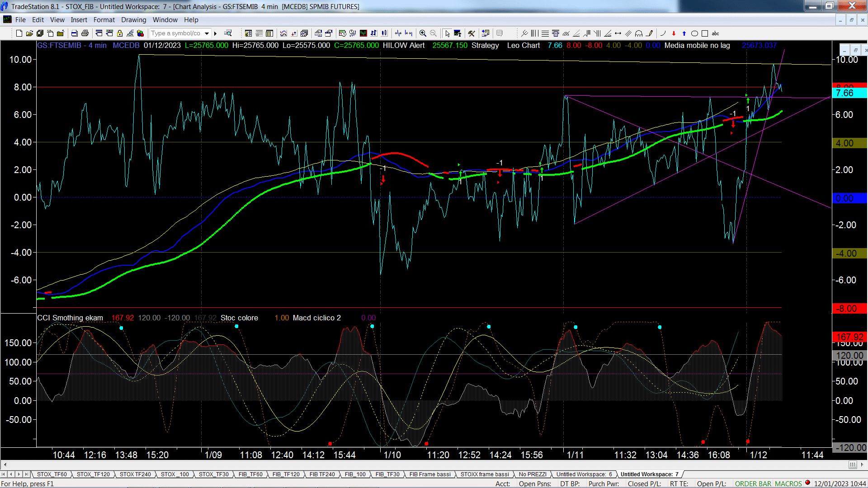Image resolution: width=868 pixels, height=488 pixels.
Task: Click MACROS in status bar
Action: (788, 483)
